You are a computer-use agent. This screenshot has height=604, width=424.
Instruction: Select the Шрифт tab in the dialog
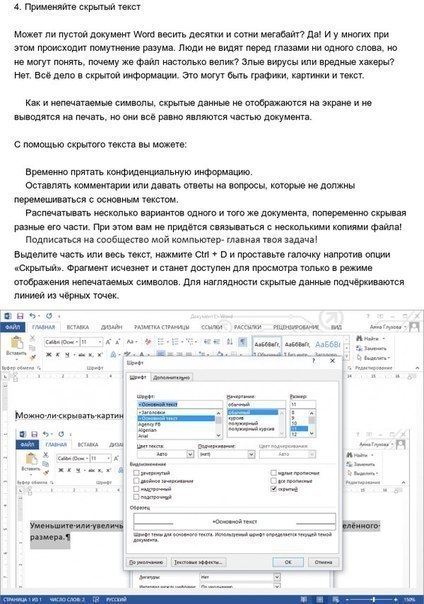(x=138, y=378)
